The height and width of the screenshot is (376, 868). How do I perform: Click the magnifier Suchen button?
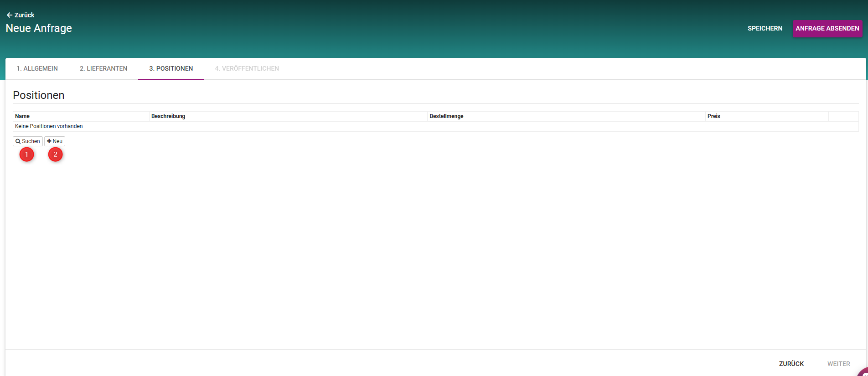click(x=28, y=141)
